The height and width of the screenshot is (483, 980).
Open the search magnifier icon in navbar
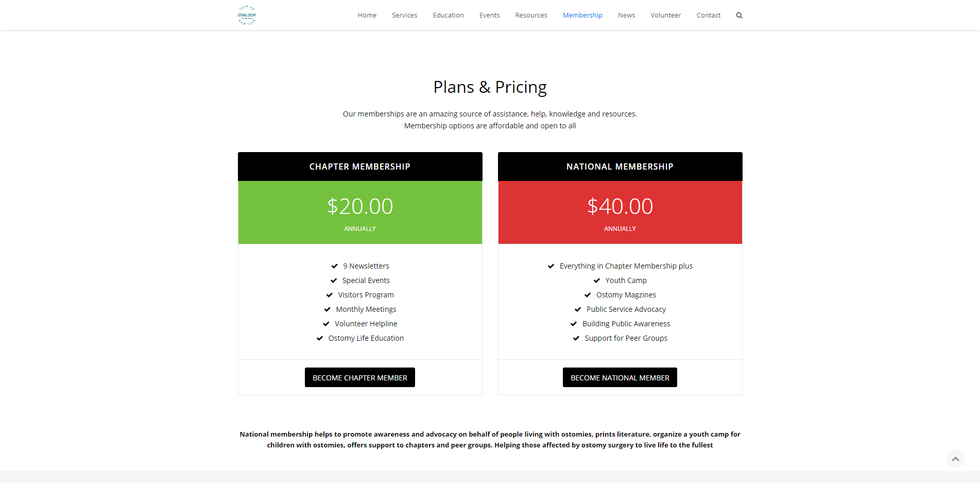click(x=739, y=15)
